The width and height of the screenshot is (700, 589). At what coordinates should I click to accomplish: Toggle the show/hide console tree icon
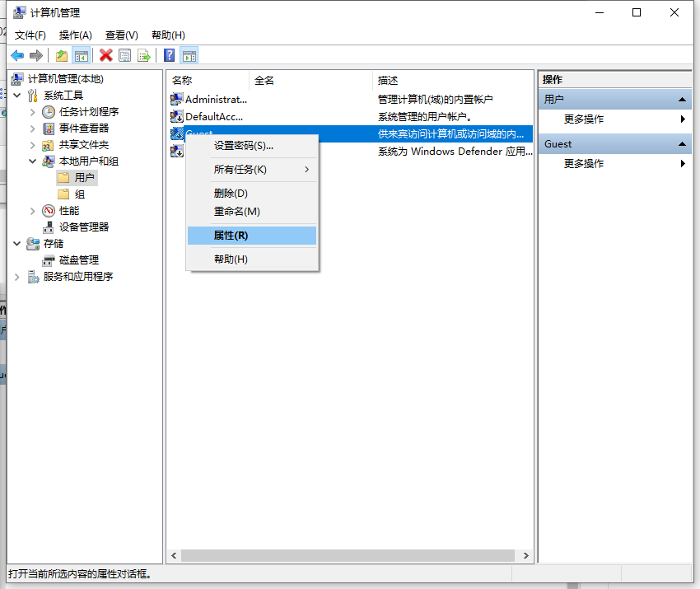81,55
